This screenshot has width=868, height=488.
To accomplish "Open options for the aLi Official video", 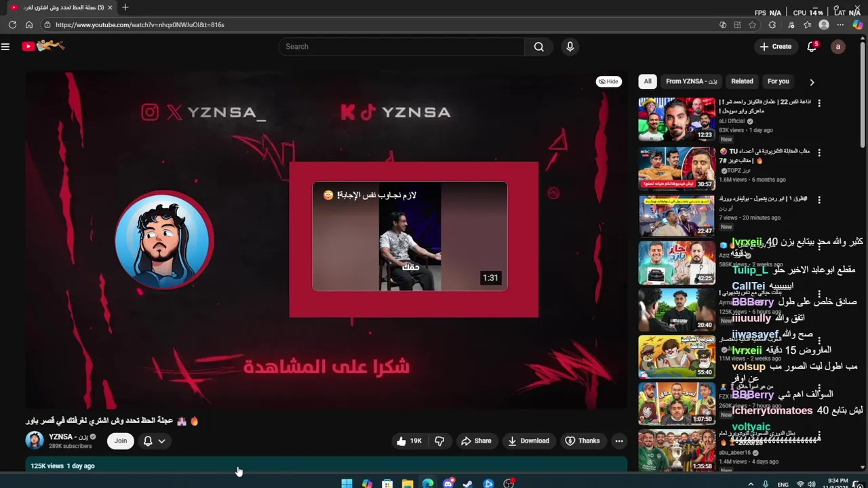I will coord(819,103).
